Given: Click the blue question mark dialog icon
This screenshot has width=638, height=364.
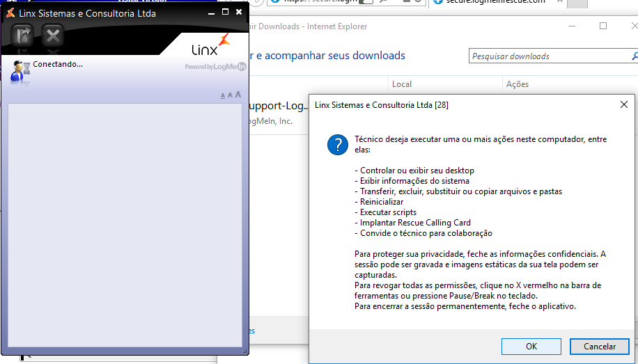Looking at the screenshot, I should coord(338,145).
